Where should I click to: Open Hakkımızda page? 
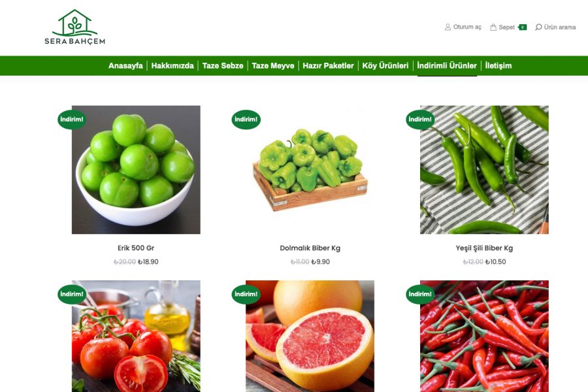pyautogui.click(x=172, y=65)
